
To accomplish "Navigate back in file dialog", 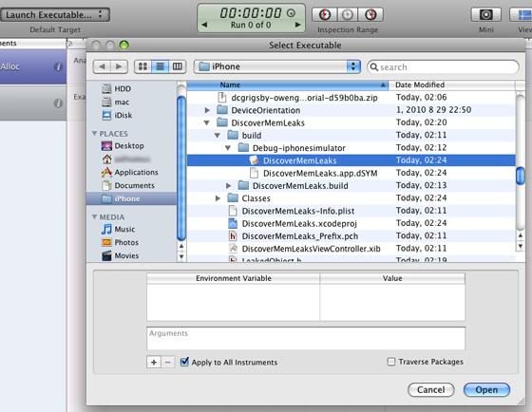I will tap(102, 66).
